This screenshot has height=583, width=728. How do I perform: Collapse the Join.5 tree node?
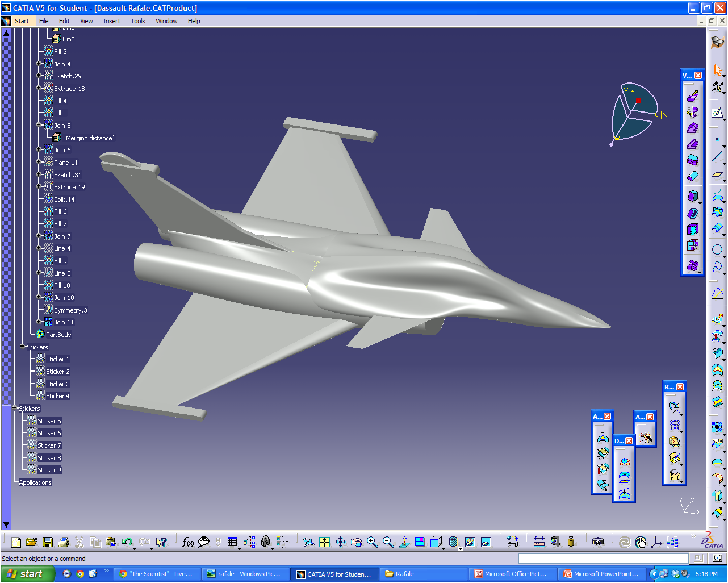[39, 125]
